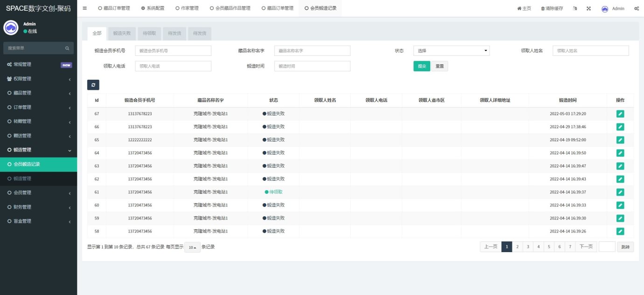Select the 锻造失败 filter tab
The height and width of the screenshot is (295, 644).
click(122, 33)
